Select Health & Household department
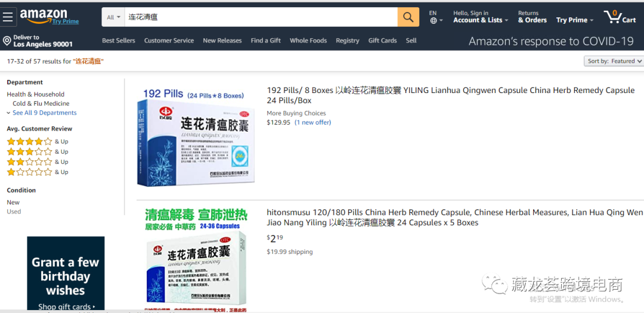644x313 pixels. [35, 94]
